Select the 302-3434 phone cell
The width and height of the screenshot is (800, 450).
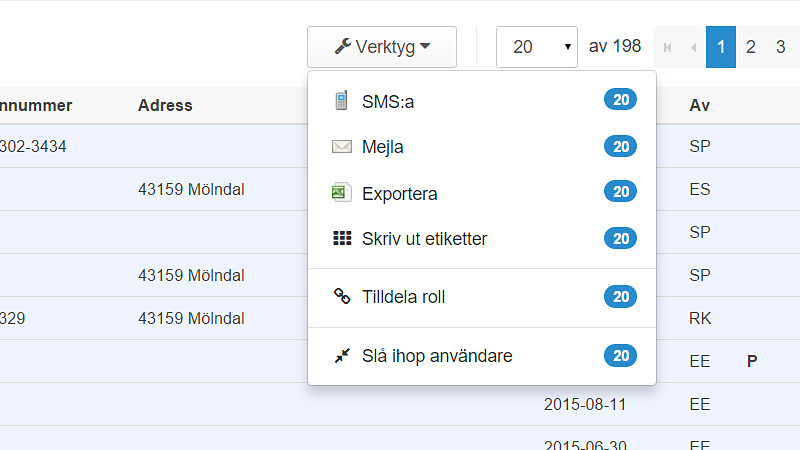(33, 146)
